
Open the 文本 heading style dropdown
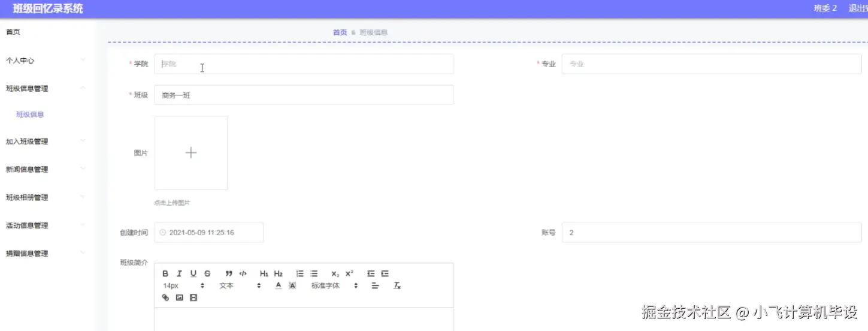point(240,285)
